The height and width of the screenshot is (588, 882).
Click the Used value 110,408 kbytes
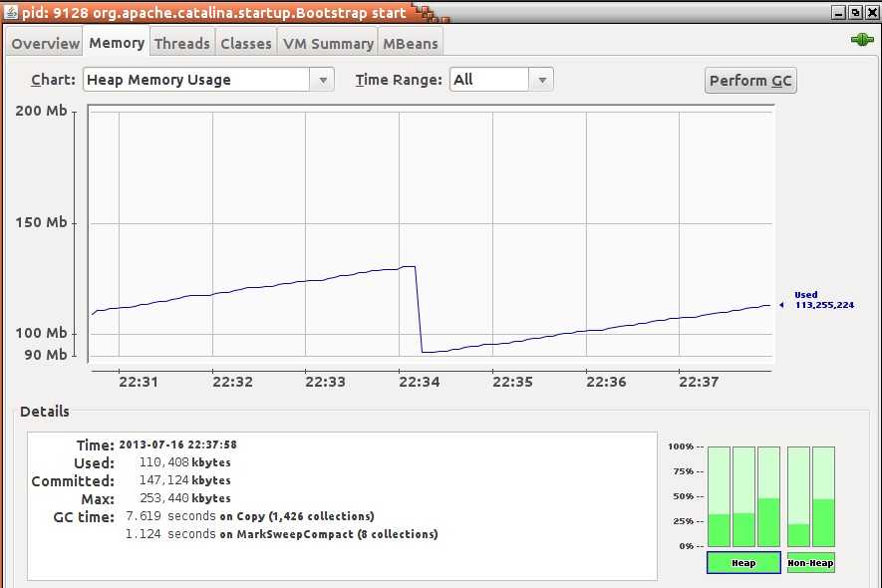coord(184,462)
